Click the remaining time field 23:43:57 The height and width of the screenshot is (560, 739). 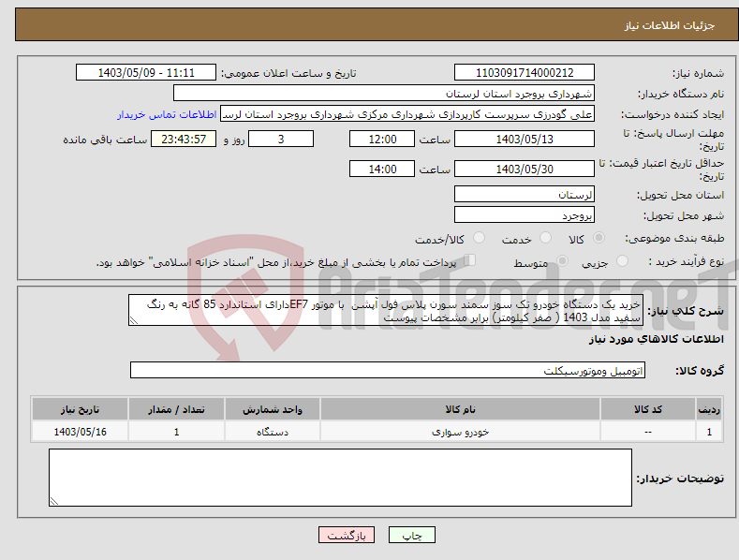tap(184, 139)
